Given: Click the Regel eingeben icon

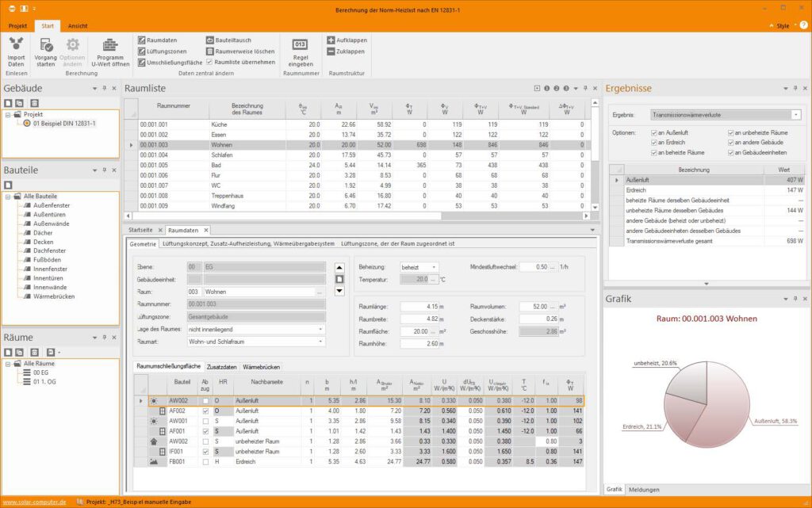Looking at the screenshot, I should (x=301, y=44).
